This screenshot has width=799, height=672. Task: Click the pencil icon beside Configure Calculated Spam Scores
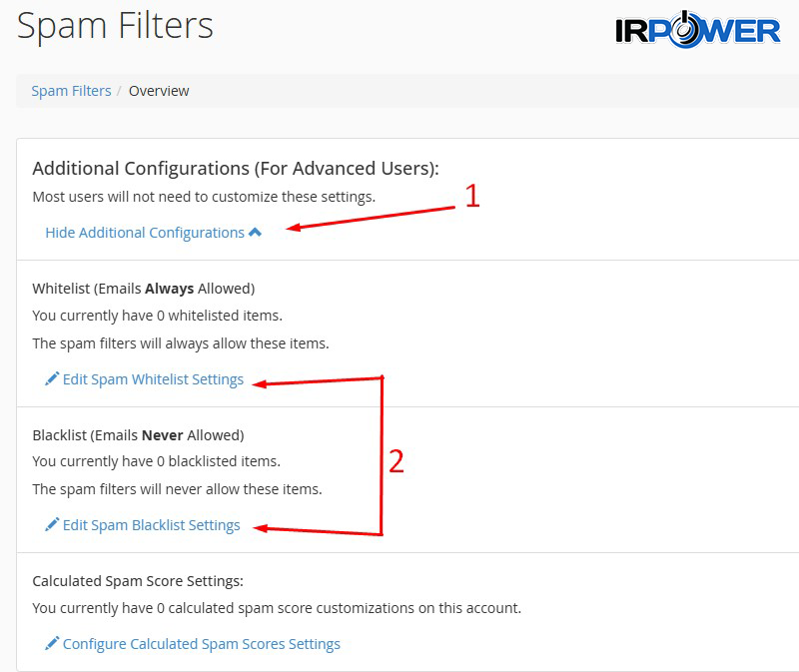tap(54, 643)
